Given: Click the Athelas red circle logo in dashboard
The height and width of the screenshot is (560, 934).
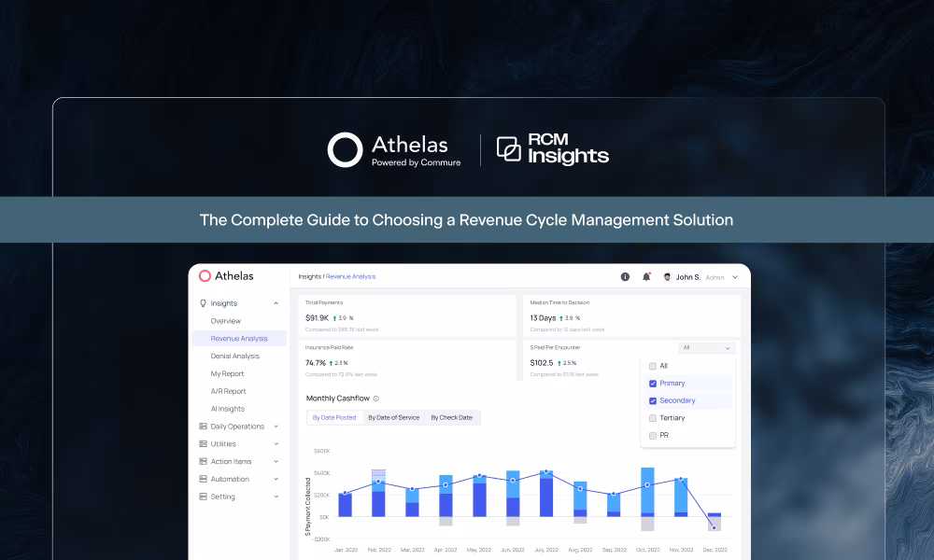Looking at the screenshot, I should tap(205, 276).
